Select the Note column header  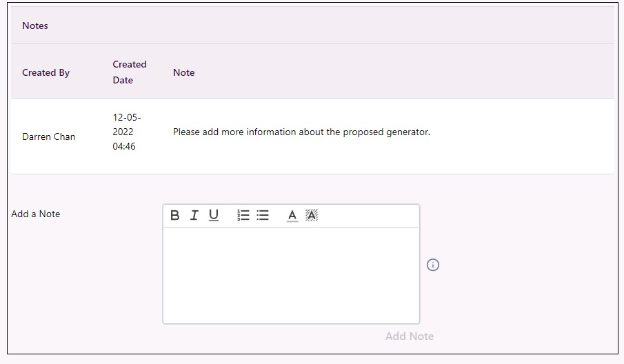(x=184, y=72)
